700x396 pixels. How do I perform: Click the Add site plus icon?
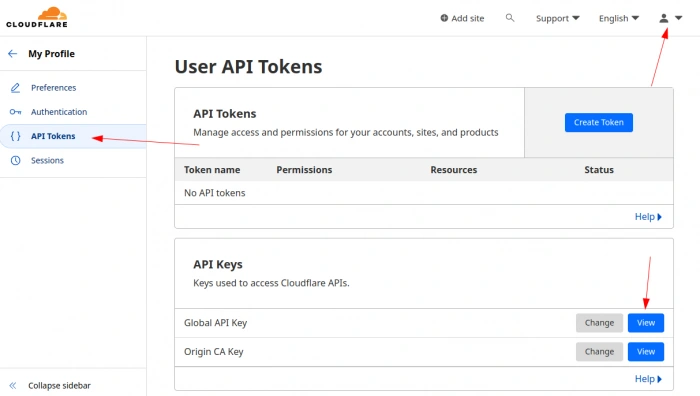coord(444,18)
